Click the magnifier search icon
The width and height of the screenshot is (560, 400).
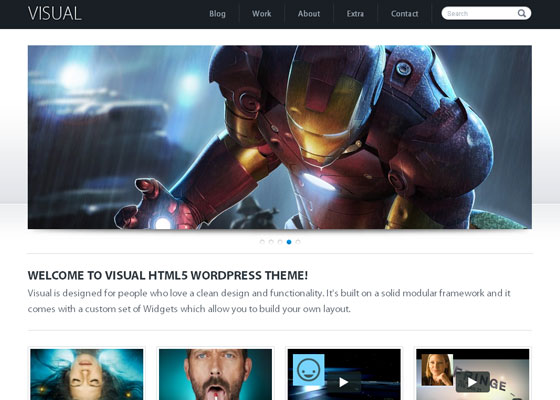[521, 13]
